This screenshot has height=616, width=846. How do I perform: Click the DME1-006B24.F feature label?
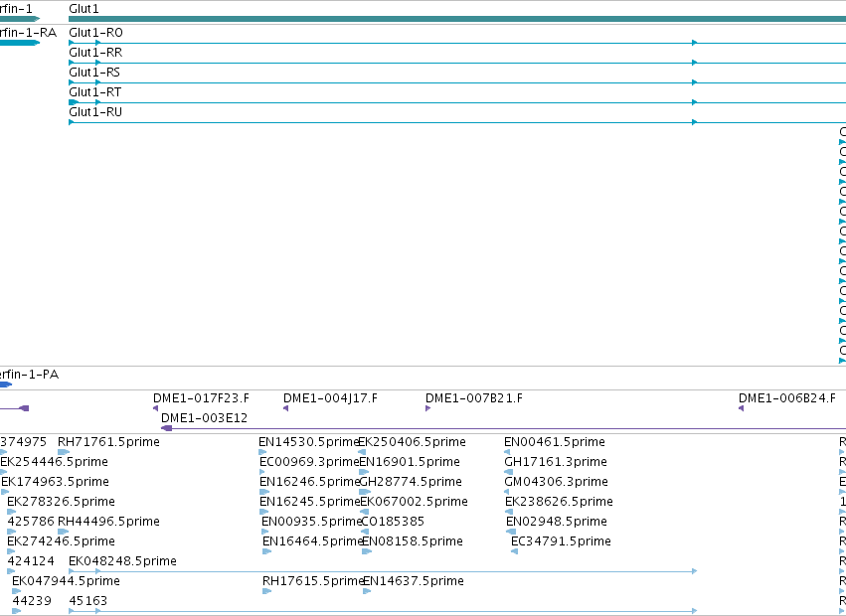786,398
